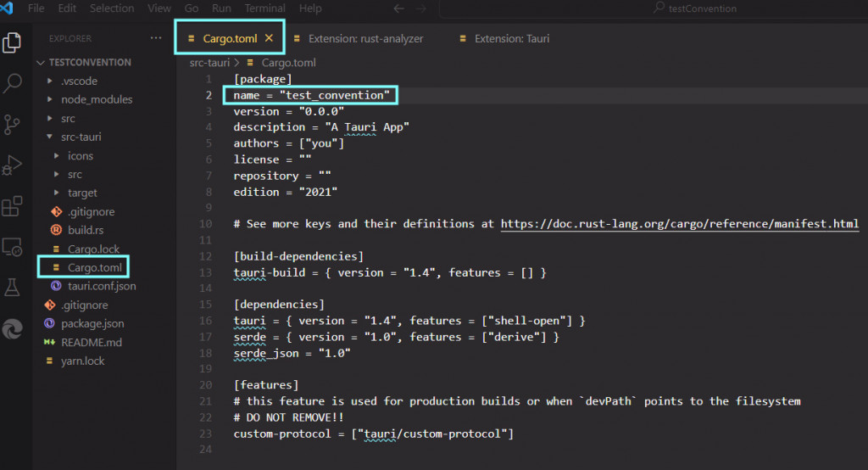Screen dimensions: 868x470
Task: Open the Explorer view in activity bar
Action: tap(12, 42)
